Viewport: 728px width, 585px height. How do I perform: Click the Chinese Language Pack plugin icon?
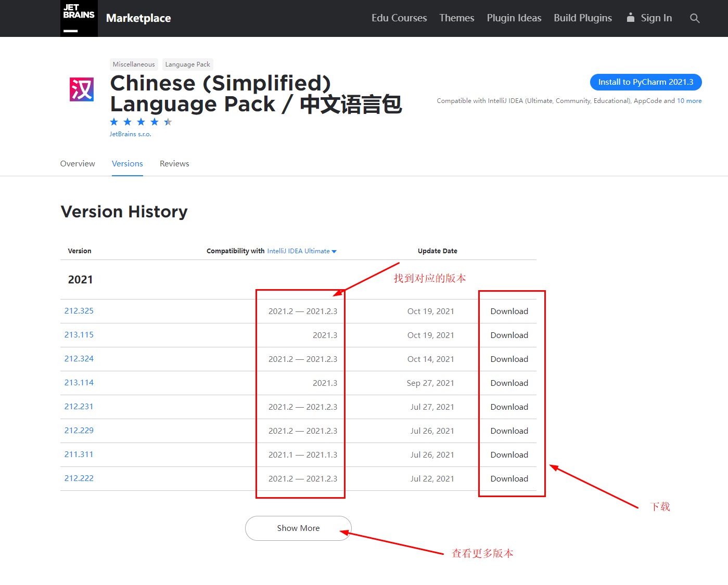click(x=81, y=89)
